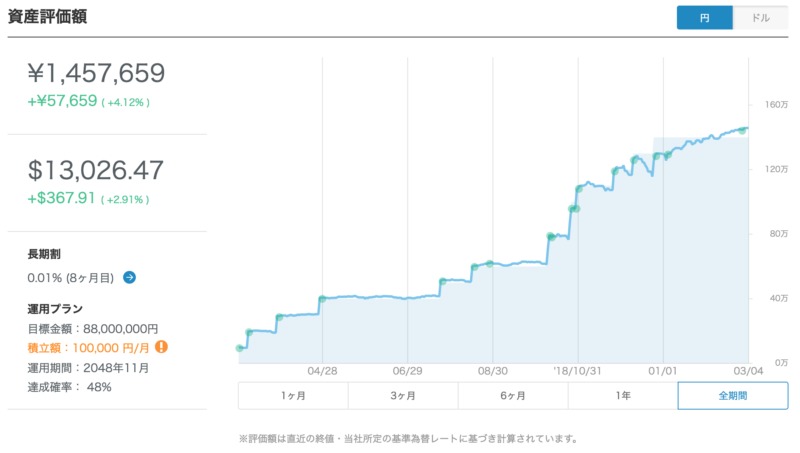Click the 160万 axis value label
Image resolution: width=800 pixels, height=453 pixels.
click(x=776, y=105)
